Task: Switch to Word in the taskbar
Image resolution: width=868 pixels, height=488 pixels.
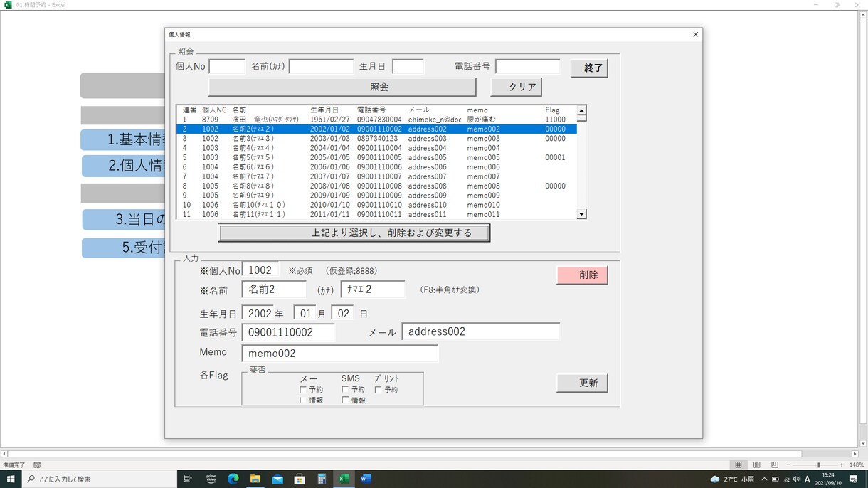Action: click(x=366, y=479)
